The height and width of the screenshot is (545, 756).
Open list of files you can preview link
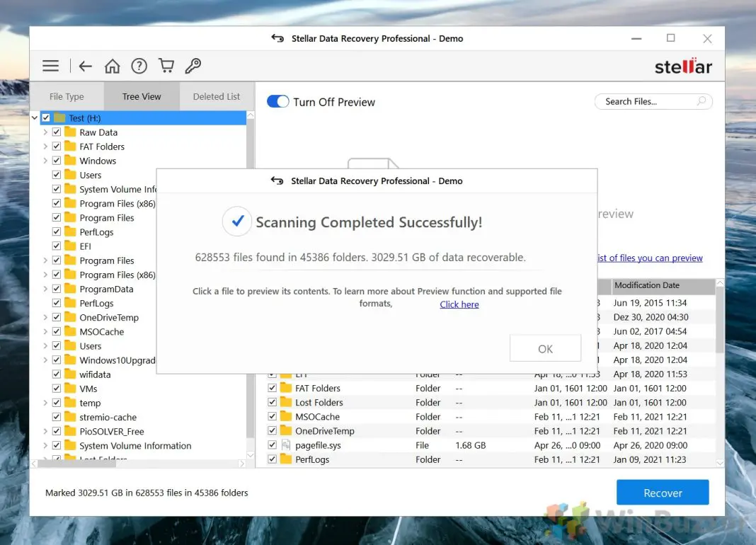(650, 258)
